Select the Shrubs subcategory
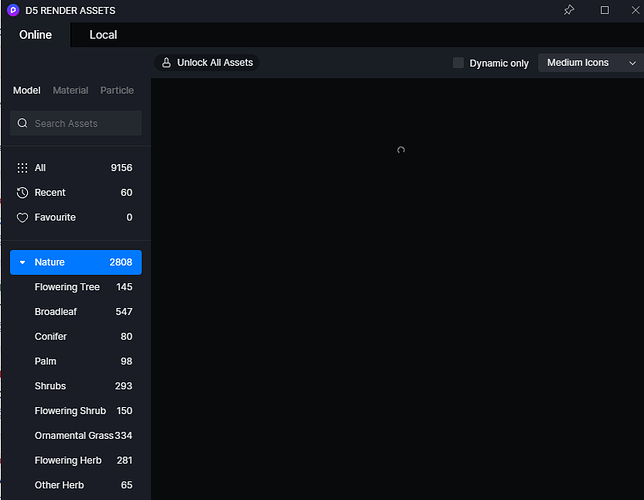 [x=76, y=386]
